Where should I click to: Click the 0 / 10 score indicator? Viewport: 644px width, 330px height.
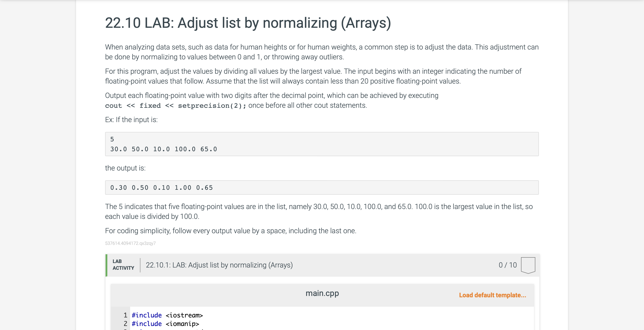[508, 265]
